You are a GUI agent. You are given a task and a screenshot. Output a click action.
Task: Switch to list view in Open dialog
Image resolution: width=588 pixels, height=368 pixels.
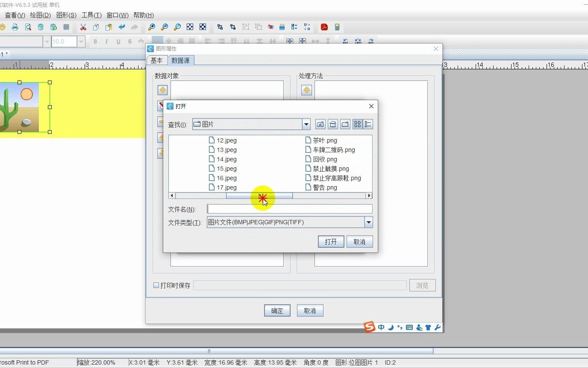pos(357,124)
